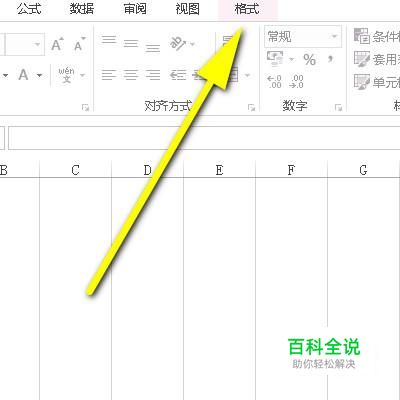Viewport: 400px width, 400px height.
Task: Decrease decimal places
Action: 296,81
